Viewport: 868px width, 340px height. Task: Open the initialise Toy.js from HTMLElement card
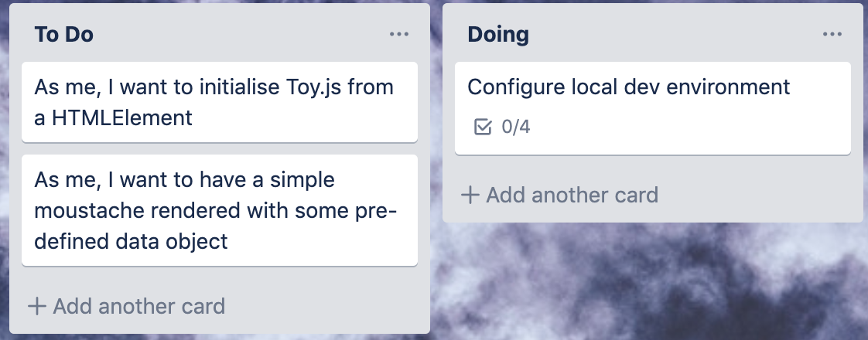click(220, 102)
